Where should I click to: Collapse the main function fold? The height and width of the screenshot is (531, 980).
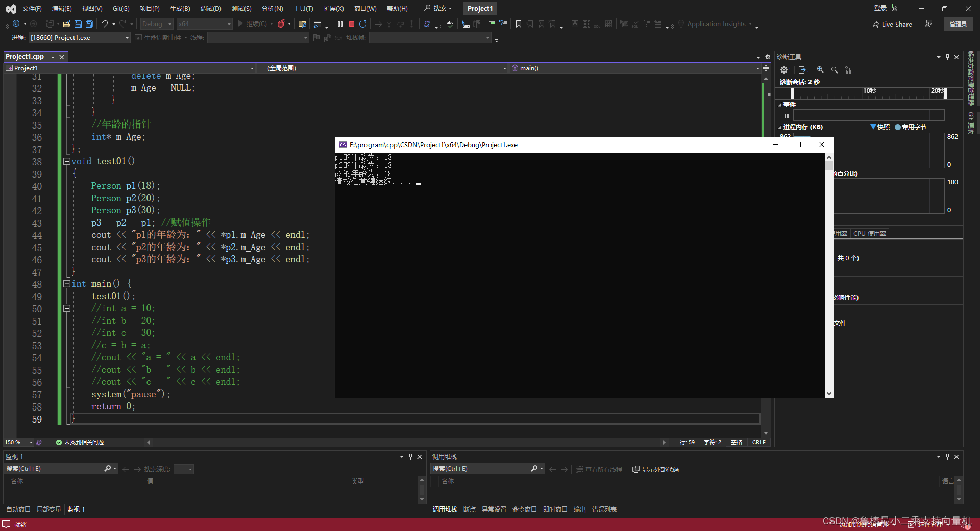(66, 284)
